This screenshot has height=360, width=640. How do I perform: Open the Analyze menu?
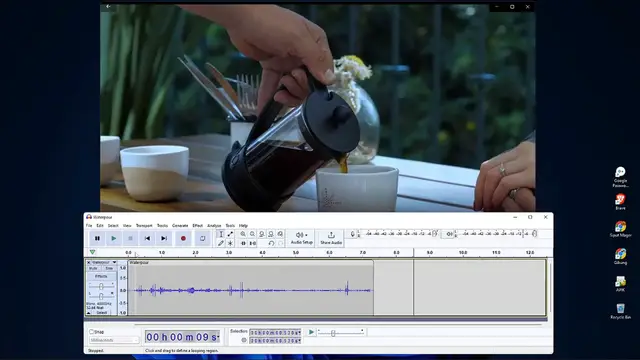tap(214, 225)
